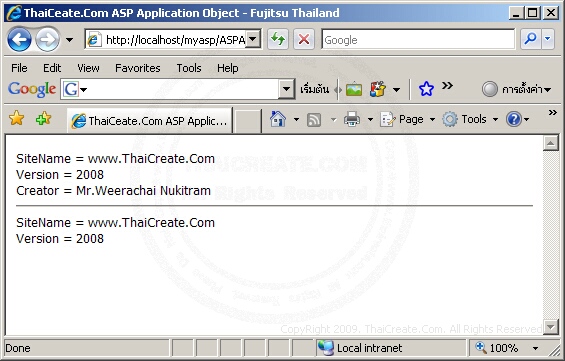Open a new blank tab
The image size is (565, 361).
247,121
